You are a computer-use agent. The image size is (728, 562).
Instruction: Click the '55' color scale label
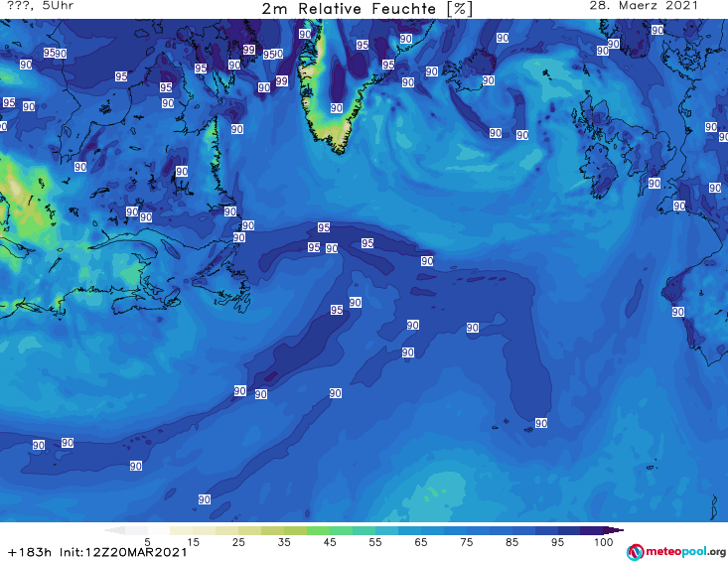(x=375, y=542)
